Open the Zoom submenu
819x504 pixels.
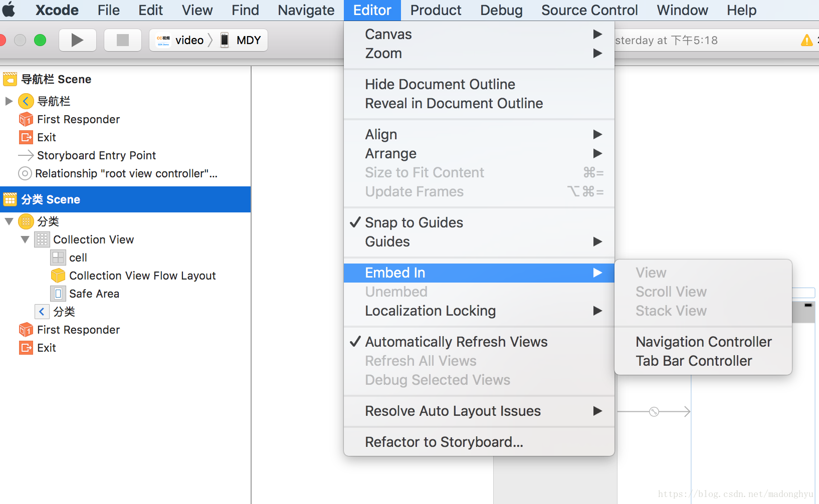click(479, 53)
